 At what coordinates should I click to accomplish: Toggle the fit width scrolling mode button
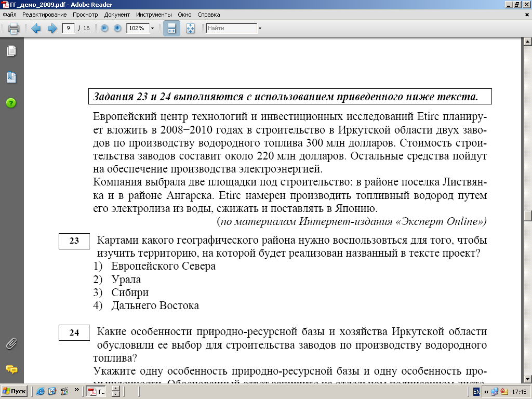(171, 28)
